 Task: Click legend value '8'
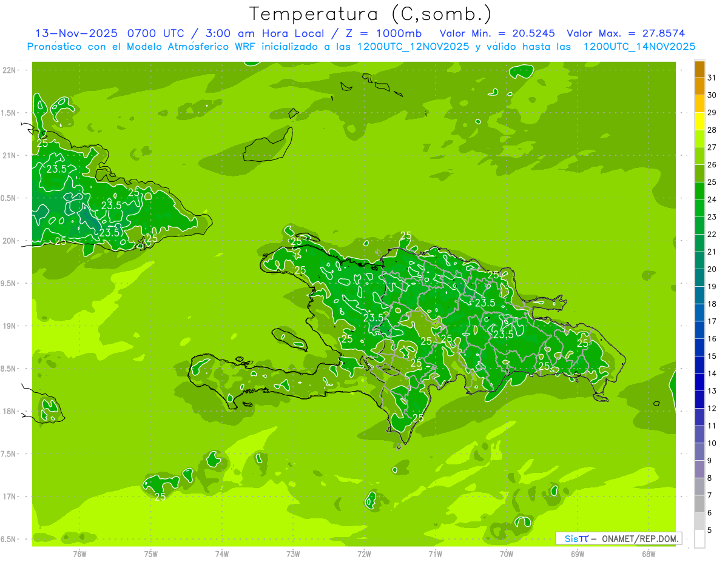(x=710, y=478)
